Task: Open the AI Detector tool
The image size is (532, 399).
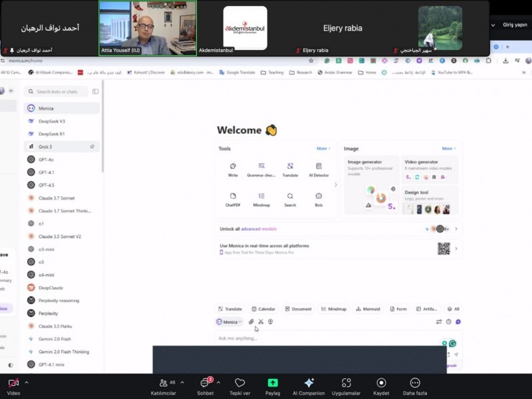Action: pos(319,170)
